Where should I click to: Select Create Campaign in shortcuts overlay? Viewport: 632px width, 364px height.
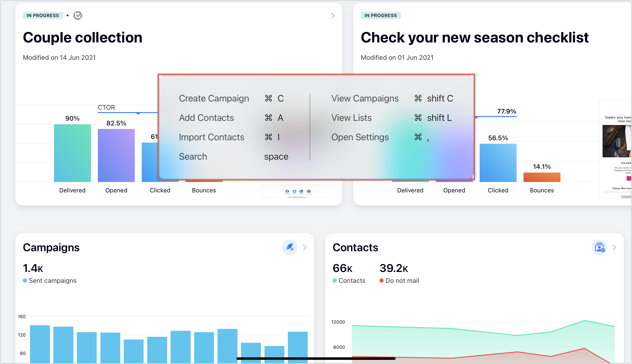pos(214,98)
